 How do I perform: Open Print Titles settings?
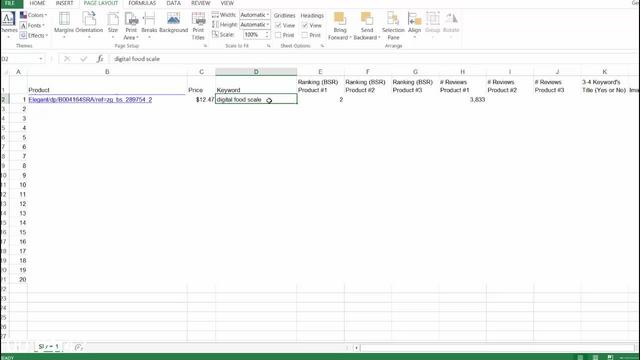coord(198,25)
